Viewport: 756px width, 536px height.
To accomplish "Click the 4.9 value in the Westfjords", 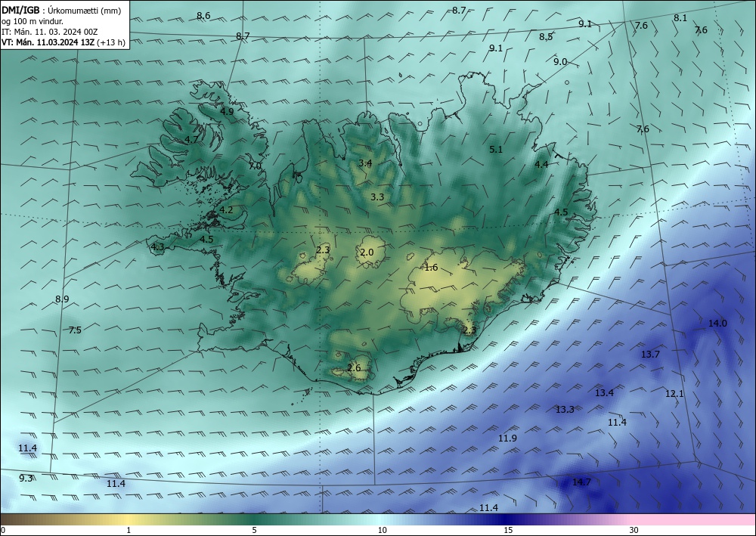I will [227, 111].
